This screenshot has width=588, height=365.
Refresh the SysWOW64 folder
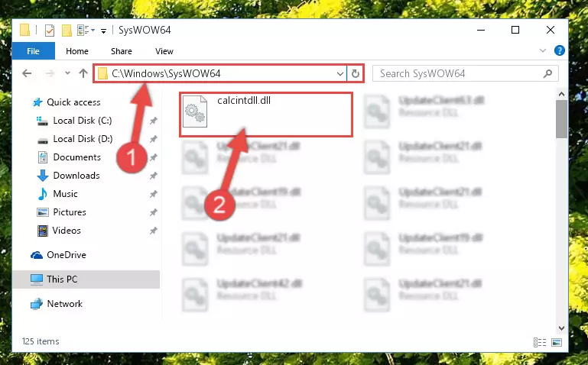355,73
